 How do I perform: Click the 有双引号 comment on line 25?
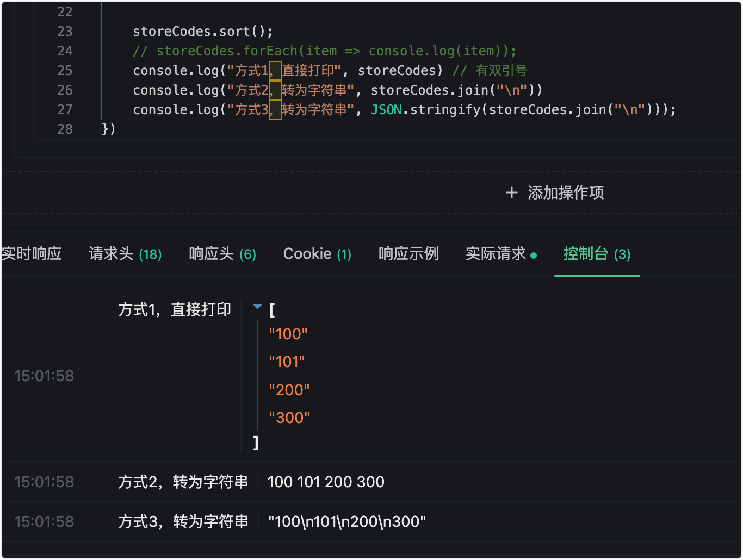point(490,70)
